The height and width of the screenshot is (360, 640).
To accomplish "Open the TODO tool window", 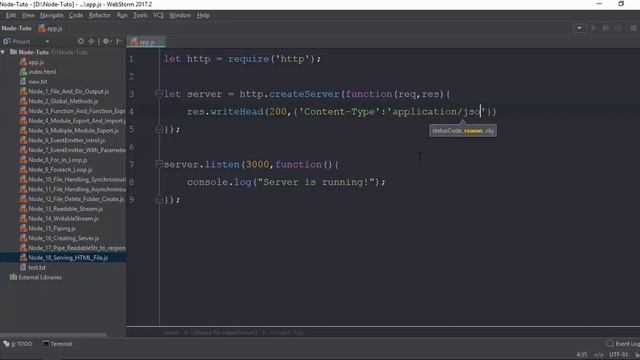I will click(x=18, y=344).
